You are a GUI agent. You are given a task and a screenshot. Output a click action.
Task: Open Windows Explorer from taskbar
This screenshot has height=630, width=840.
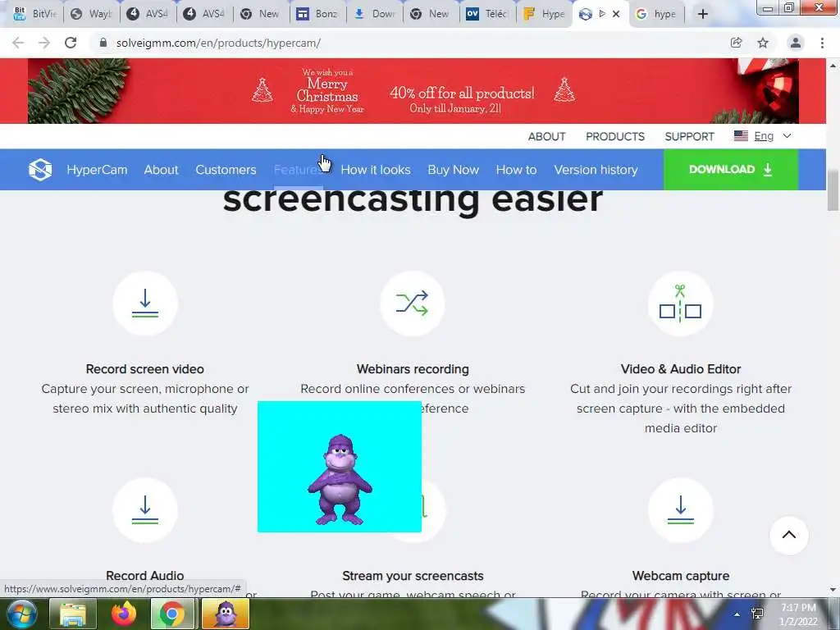pyautogui.click(x=73, y=614)
